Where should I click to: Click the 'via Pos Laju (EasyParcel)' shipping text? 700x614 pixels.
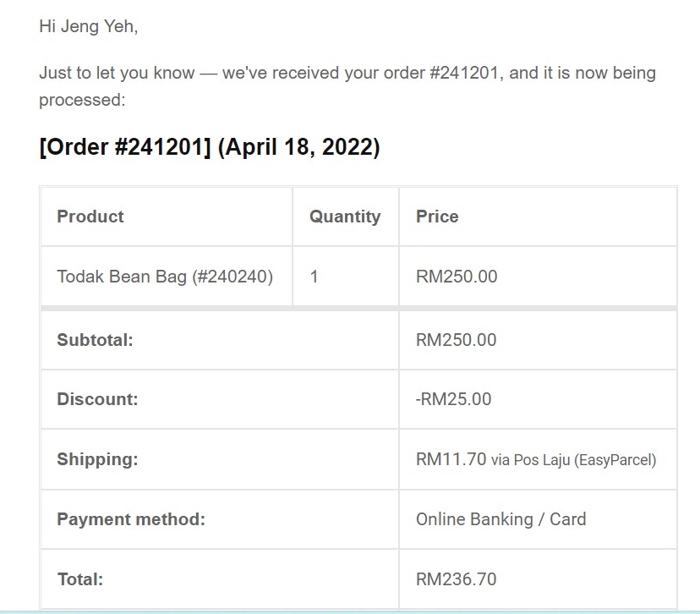573,460
